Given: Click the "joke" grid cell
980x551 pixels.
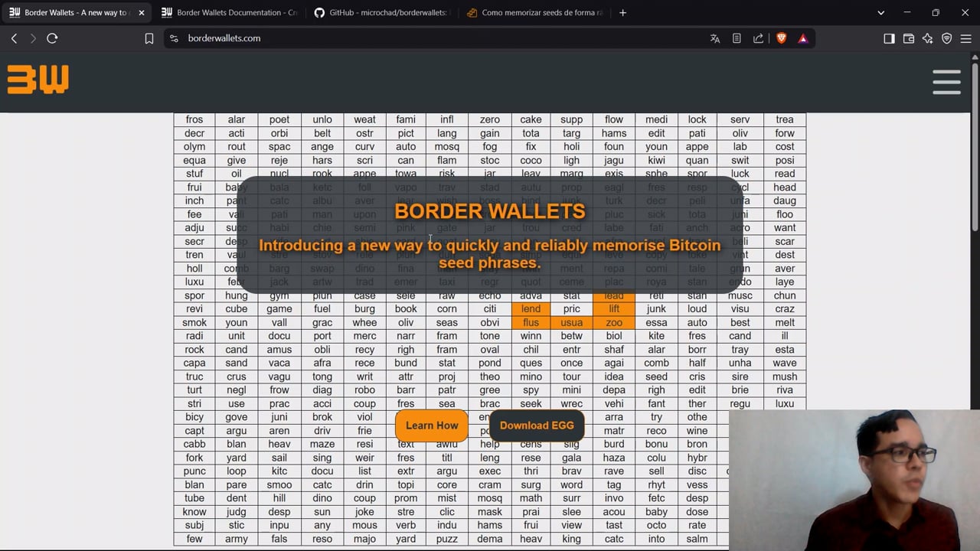Looking at the screenshot, I should point(364,512).
